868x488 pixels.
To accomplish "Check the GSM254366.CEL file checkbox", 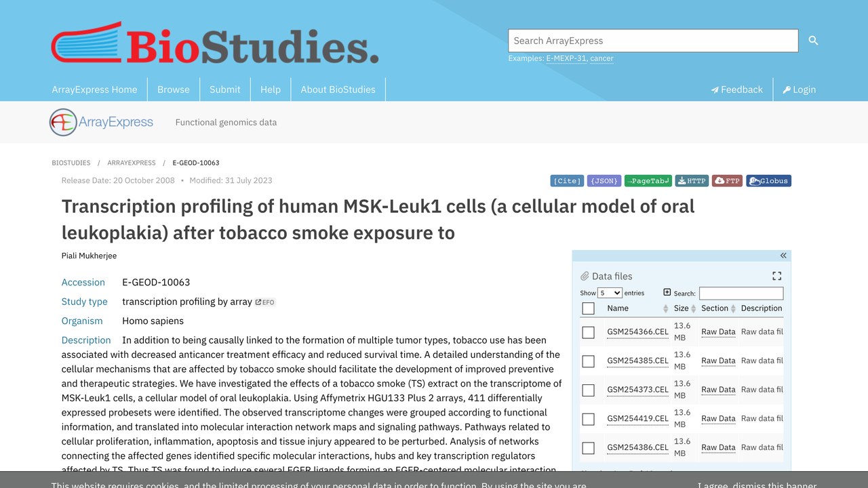I will [588, 332].
